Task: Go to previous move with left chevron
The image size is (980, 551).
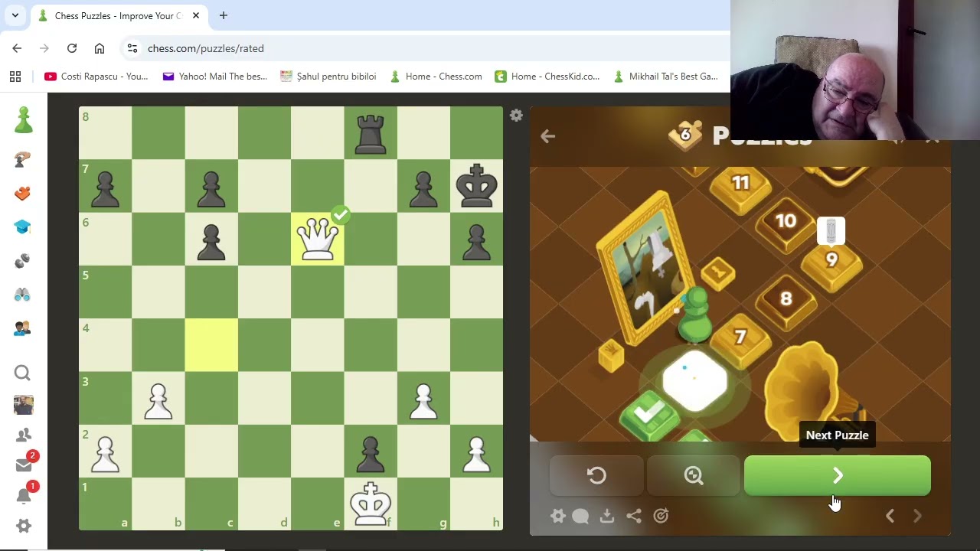Action: point(890,516)
